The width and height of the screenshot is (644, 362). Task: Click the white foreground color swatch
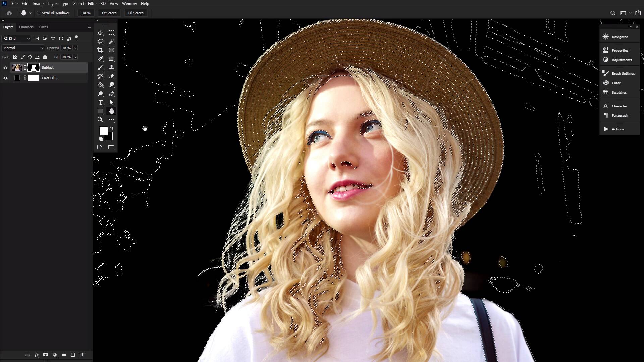coord(103,130)
